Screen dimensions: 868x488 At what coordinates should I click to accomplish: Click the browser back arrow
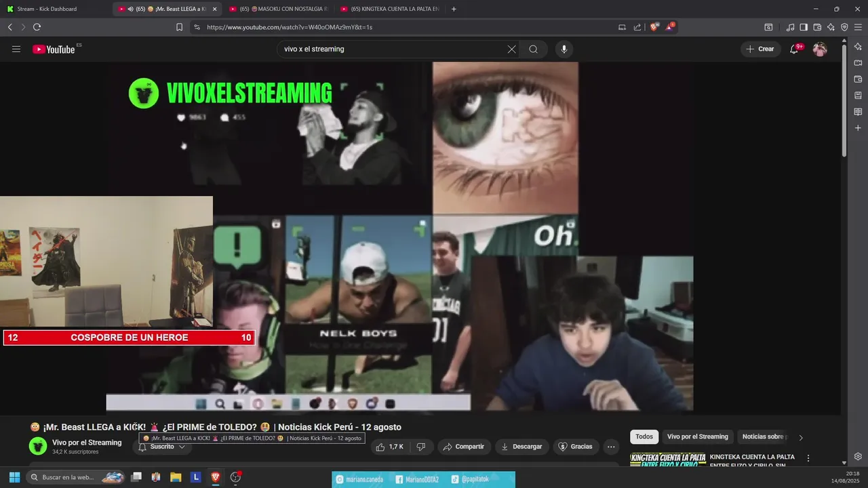tap(9, 27)
